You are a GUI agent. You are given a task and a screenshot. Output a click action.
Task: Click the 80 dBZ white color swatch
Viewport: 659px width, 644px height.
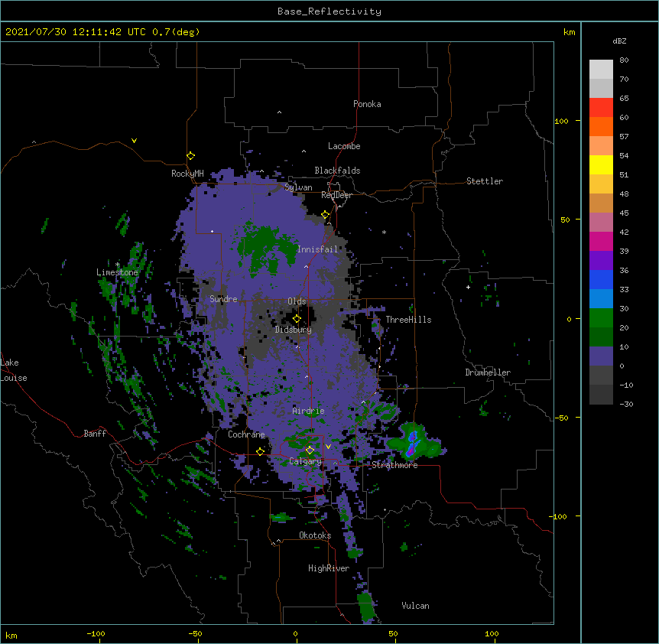[601, 70]
